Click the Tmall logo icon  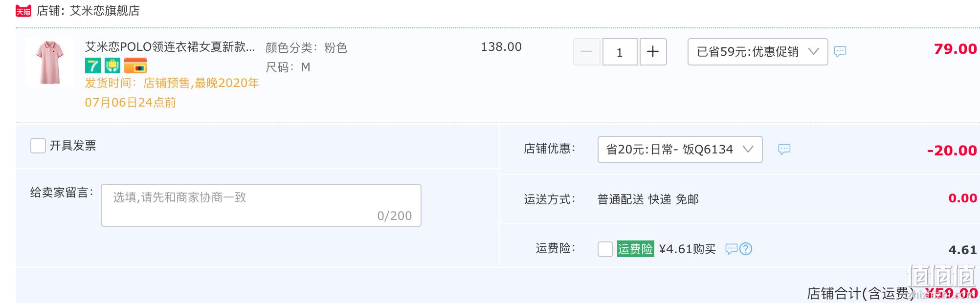23,11
